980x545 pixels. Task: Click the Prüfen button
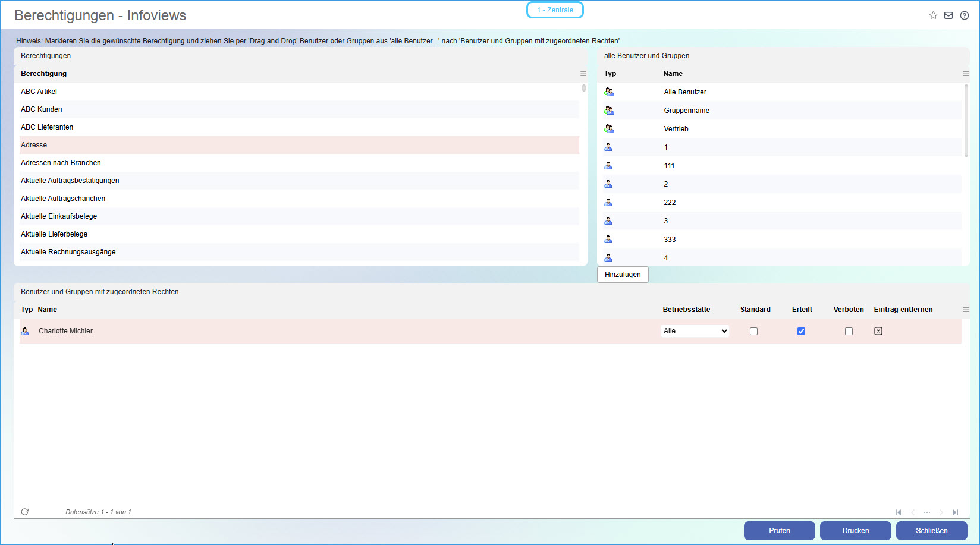coord(779,530)
